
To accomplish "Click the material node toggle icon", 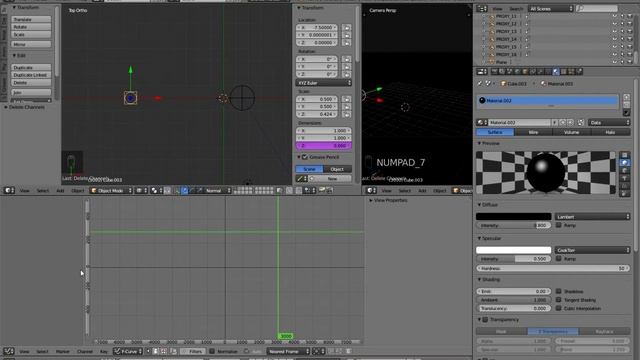I will [x=580, y=122].
